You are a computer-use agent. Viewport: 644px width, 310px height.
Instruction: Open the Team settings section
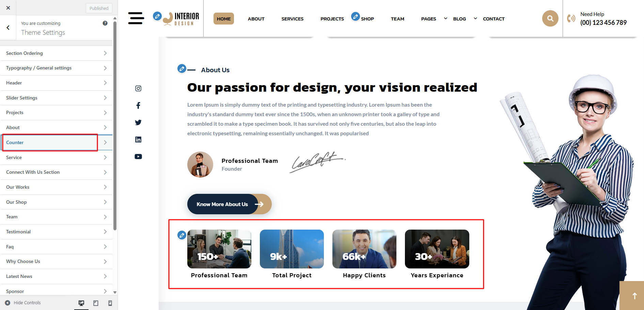pyautogui.click(x=56, y=217)
